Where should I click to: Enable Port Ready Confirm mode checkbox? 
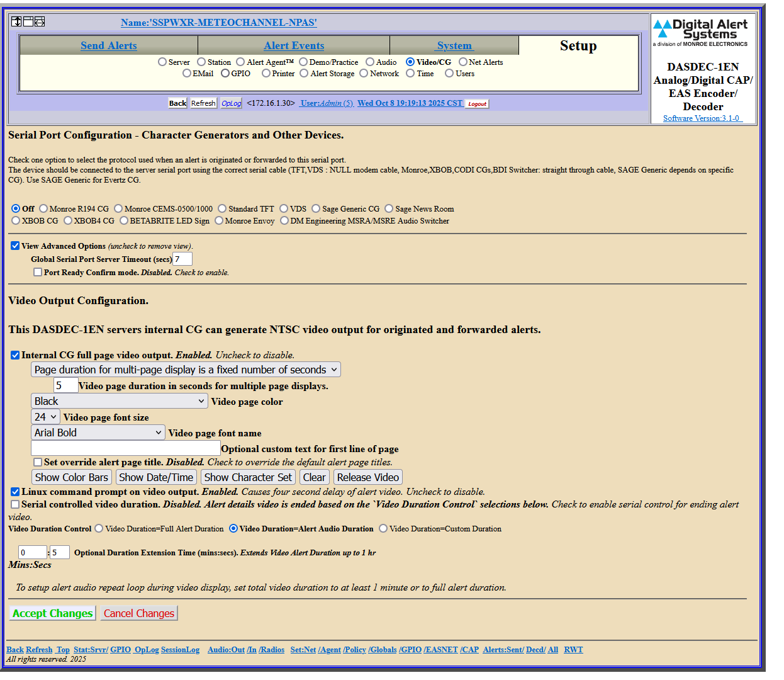tap(38, 272)
